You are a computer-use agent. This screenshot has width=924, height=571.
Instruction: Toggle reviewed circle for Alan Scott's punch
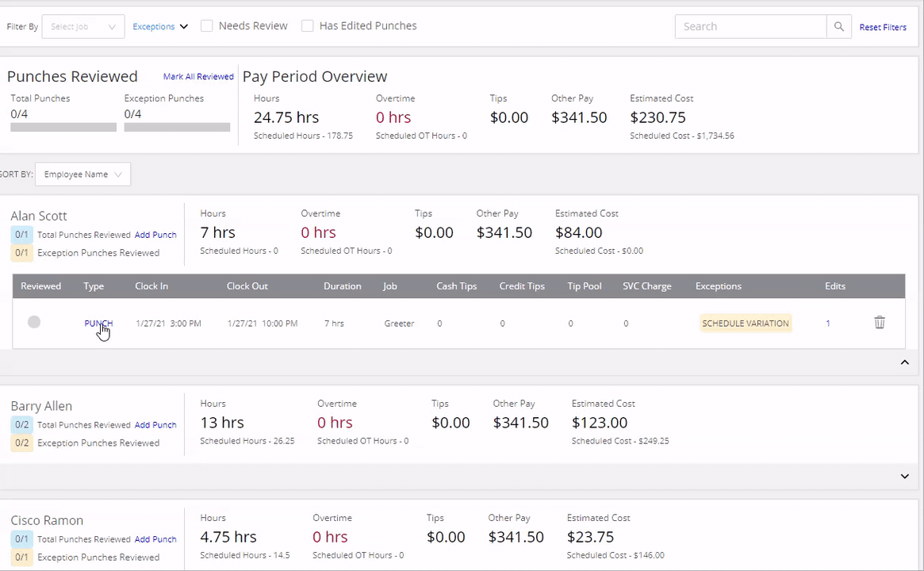tap(34, 322)
